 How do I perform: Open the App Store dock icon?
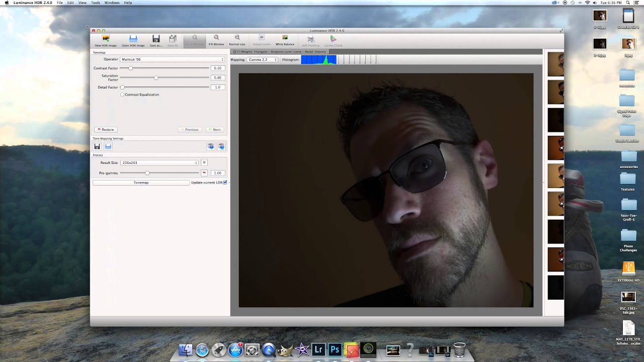[x=235, y=350]
